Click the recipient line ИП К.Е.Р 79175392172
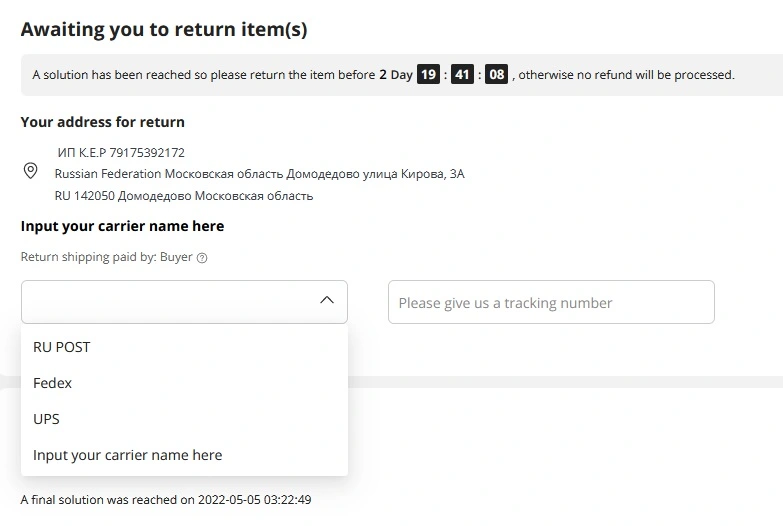Image resolution: width=783 pixels, height=526 pixels. (x=121, y=152)
